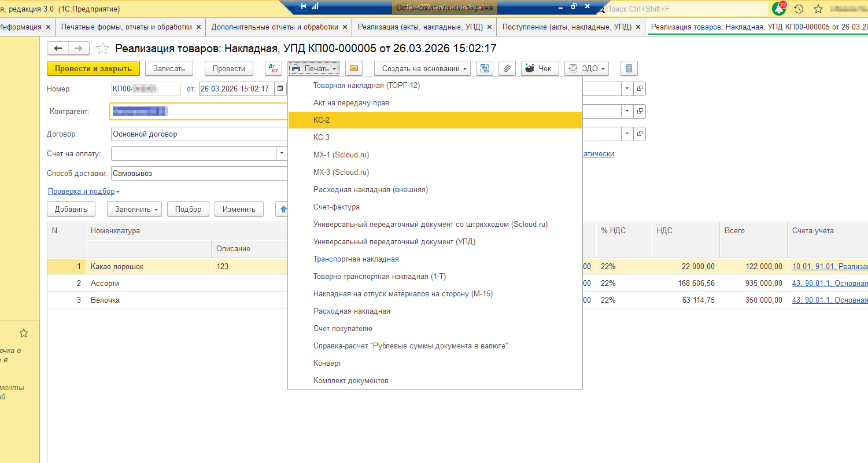Expand the Проверка и подбор link menu
The image size is (868, 463).
(x=84, y=191)
